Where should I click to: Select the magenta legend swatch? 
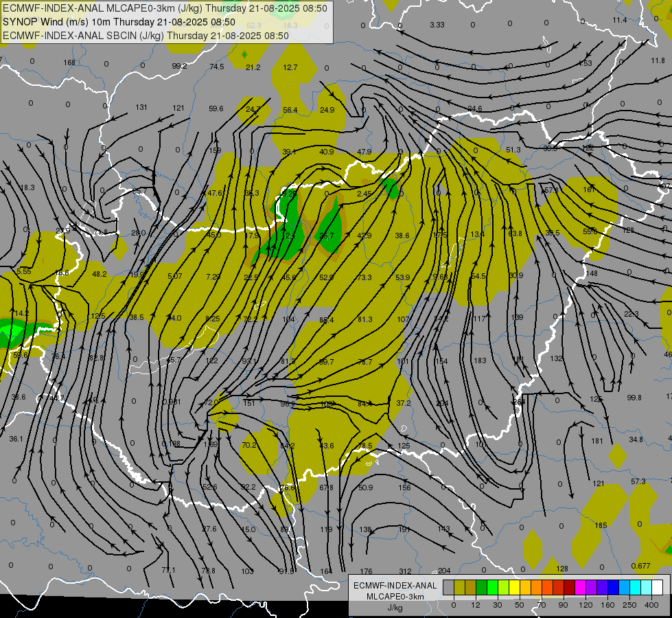point(580,587)
